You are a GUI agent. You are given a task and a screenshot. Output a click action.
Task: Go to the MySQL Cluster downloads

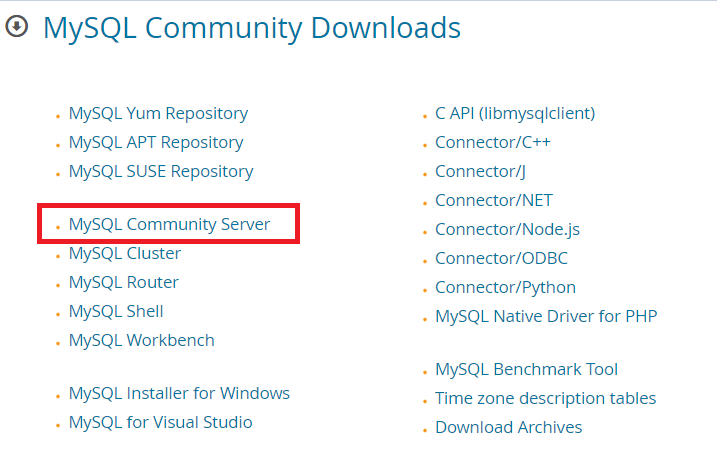coord(125,253)
